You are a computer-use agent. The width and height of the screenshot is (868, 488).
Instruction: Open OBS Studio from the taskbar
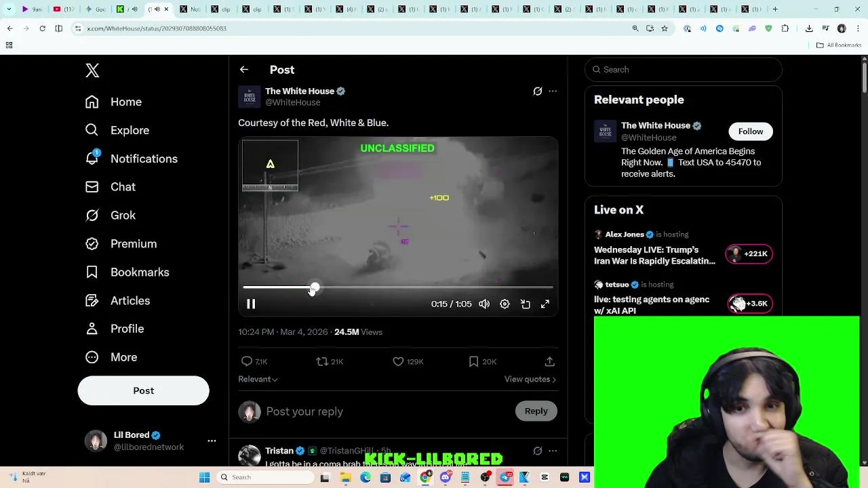tap(486, 478)
